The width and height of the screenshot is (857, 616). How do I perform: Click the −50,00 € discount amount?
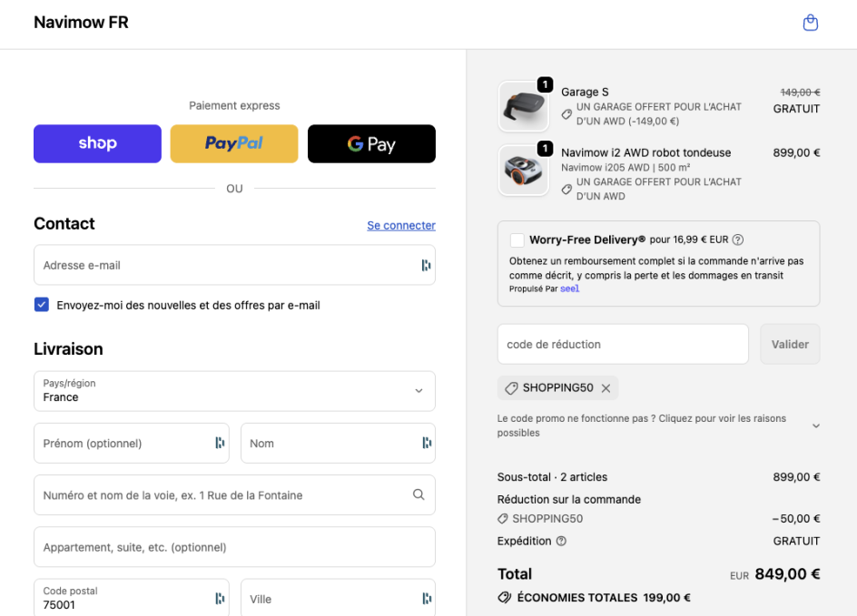[x=796, y=519]
